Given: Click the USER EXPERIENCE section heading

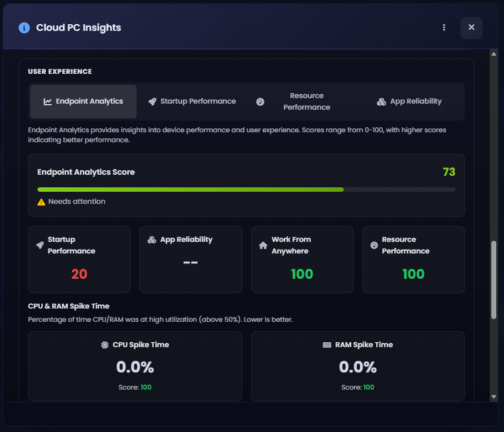Looking at the screenshot, I should [x=60, y=72].
